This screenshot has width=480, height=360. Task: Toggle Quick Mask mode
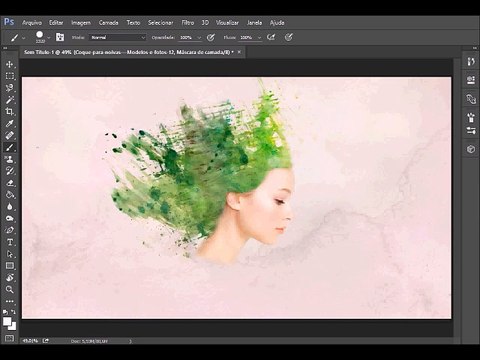coord(9,338)
